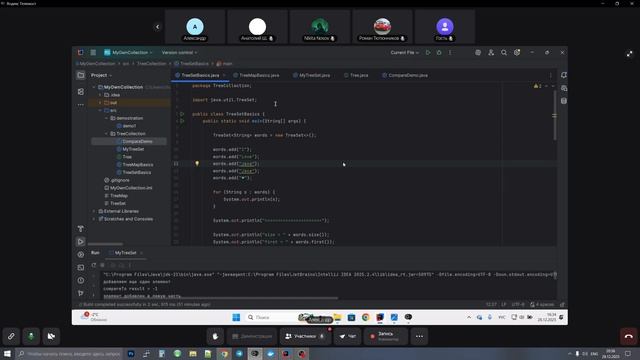Click the run gutter arrow beside class TreeSetBasics
Screen dimensions: 640x360
[x=182, y=114]
